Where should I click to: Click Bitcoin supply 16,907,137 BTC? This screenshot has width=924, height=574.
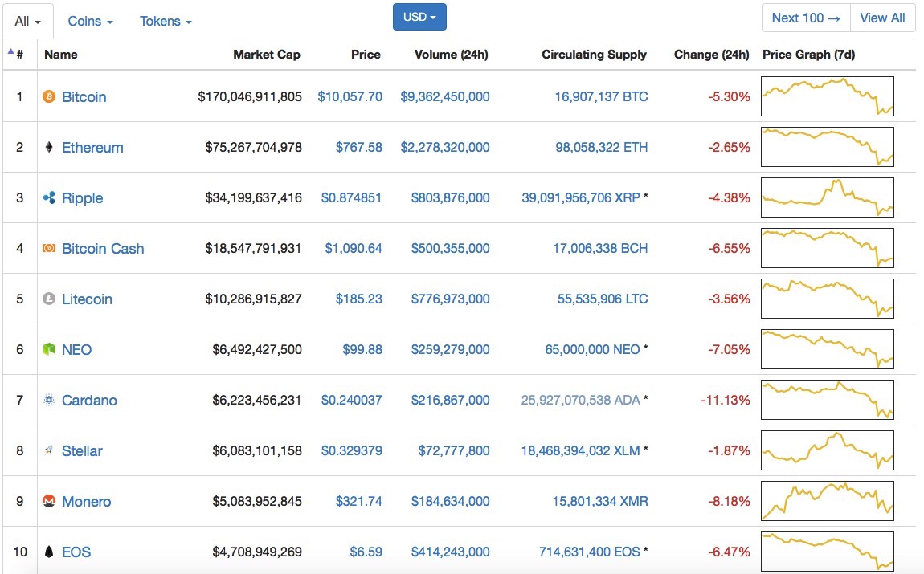[x=601, y=96]
